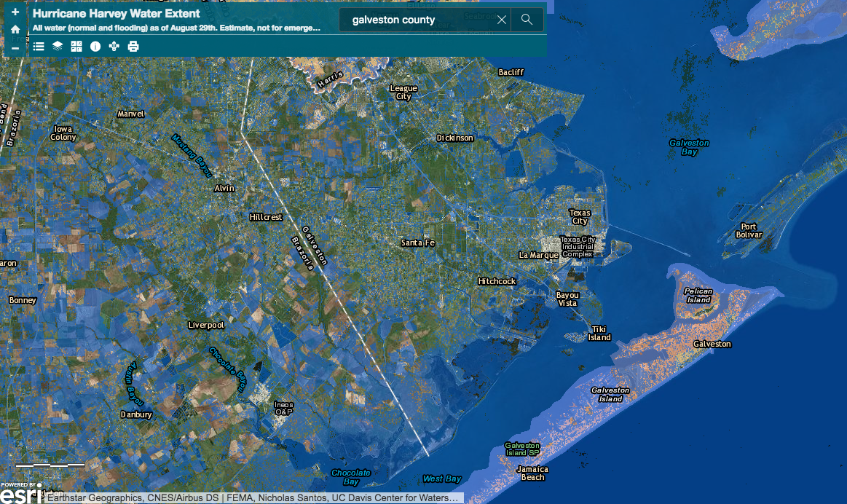
Task: Click the Galveston Island label
Action: pyautogui.click(x=610, y=394)
